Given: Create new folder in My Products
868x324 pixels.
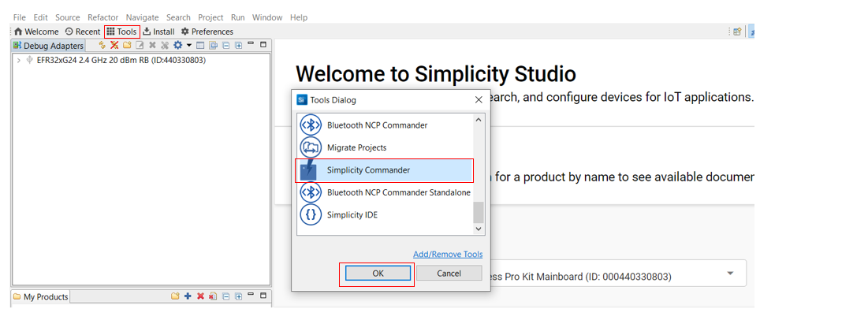Looking at the screenshot, I should [x=175, y=296].
